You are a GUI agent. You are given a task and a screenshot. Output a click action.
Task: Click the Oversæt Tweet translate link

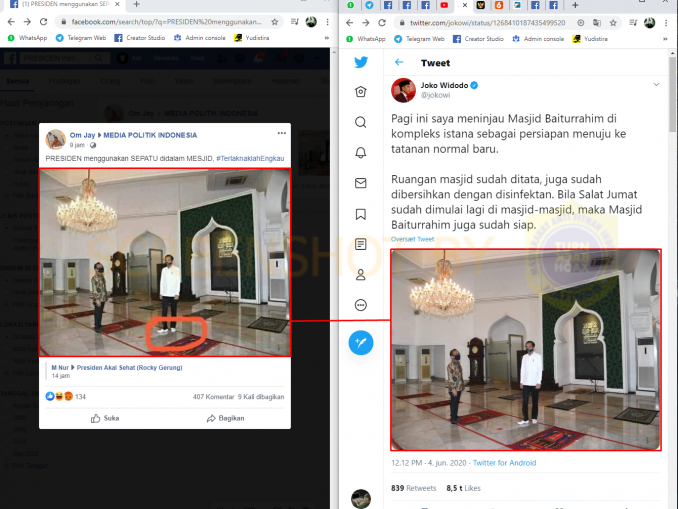[x=412, y=239]
